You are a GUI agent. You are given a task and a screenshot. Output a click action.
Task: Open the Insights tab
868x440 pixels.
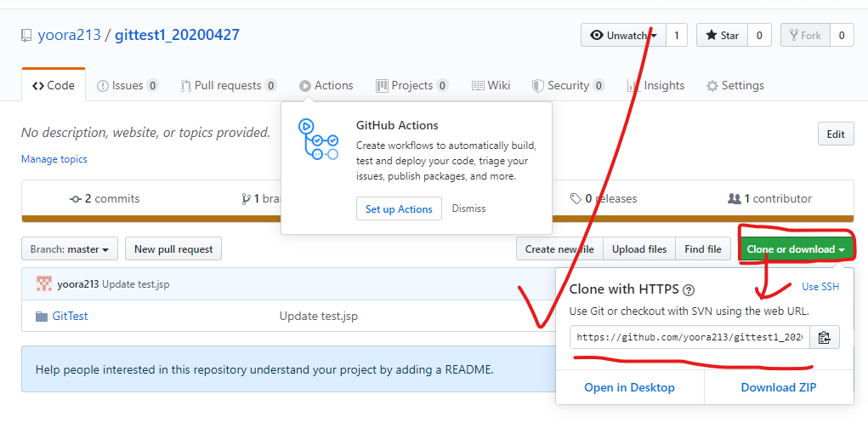(656, 85)
